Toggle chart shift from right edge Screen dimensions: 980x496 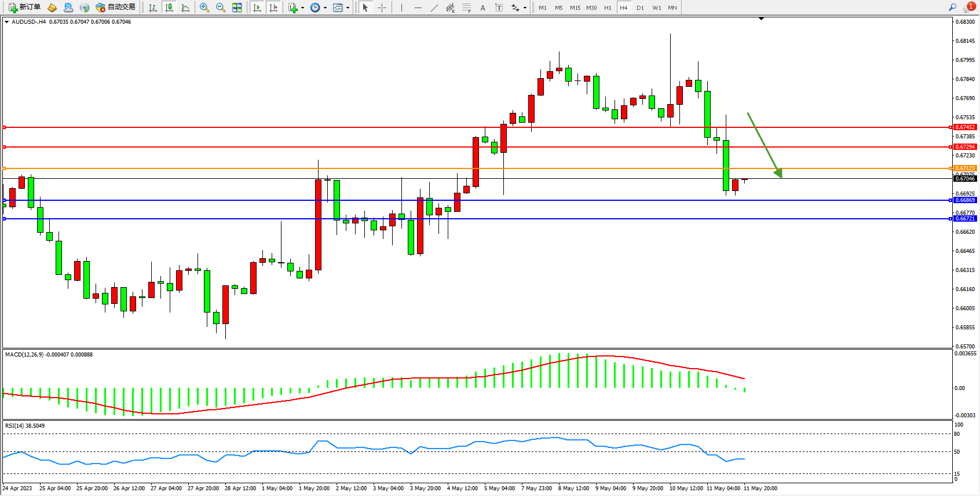pyautogui.click(x=274, y=8)
